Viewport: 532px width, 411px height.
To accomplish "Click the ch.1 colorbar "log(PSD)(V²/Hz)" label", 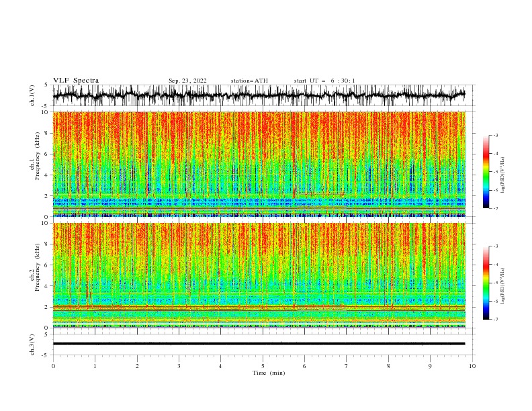I will coord(502,175).
